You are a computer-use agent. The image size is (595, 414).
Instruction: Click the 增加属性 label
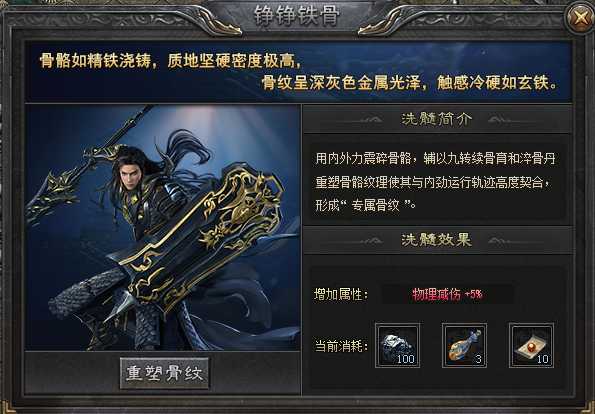341,294
